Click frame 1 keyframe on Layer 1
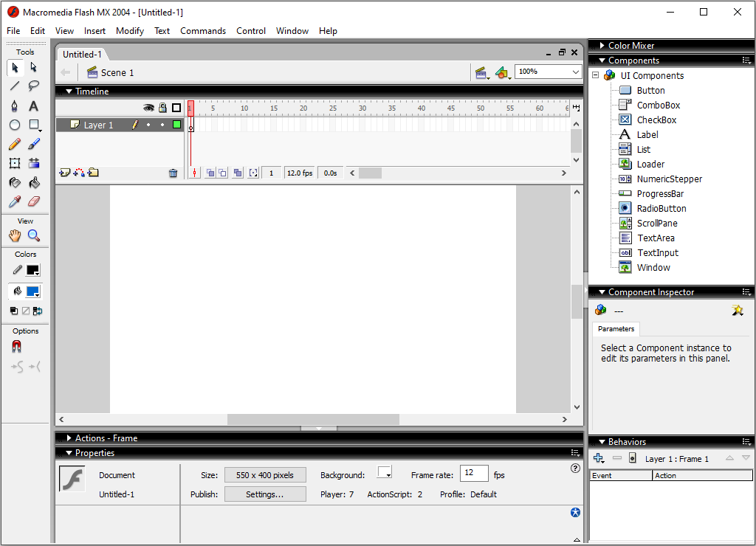This screenshot has width=756, height=546. pos(191,125)
